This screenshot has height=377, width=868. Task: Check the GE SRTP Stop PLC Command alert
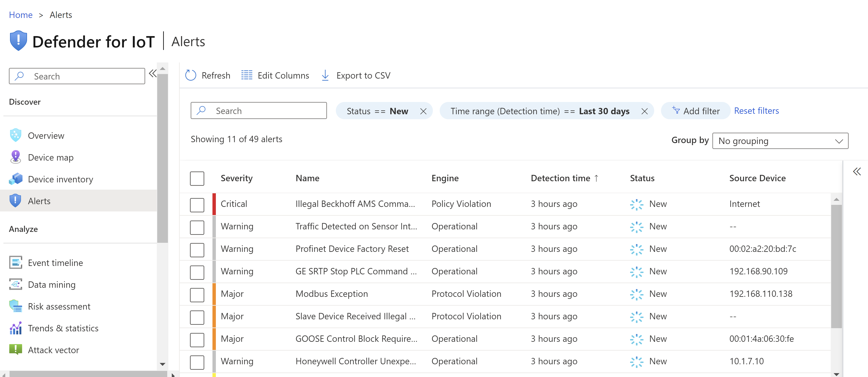coord(197,273)
